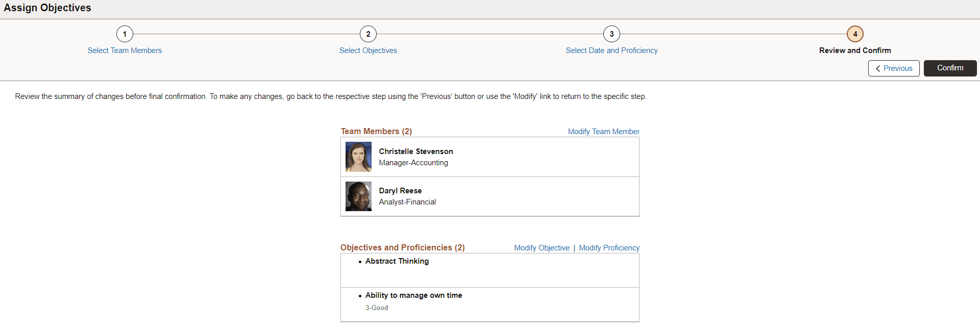The width and height of the screenshot is (980, 331).
Task: Select the Daryl Reese name
Action: point(400,191)
